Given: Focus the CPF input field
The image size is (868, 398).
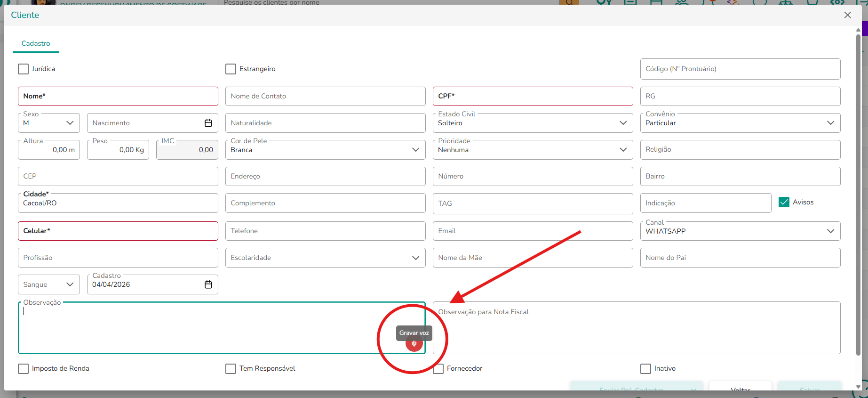Looking at the screenshot, I should pyautogui.click(x=533, y=96).
